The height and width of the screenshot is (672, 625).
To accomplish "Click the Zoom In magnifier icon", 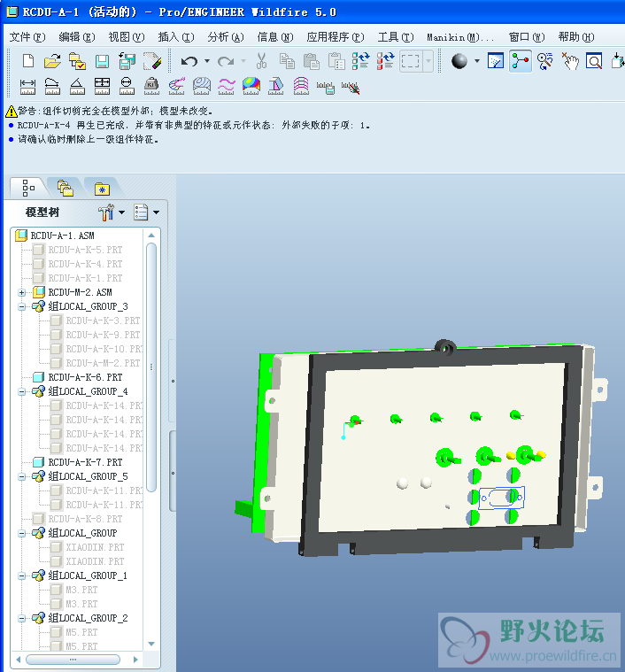I will pos(594,61).
